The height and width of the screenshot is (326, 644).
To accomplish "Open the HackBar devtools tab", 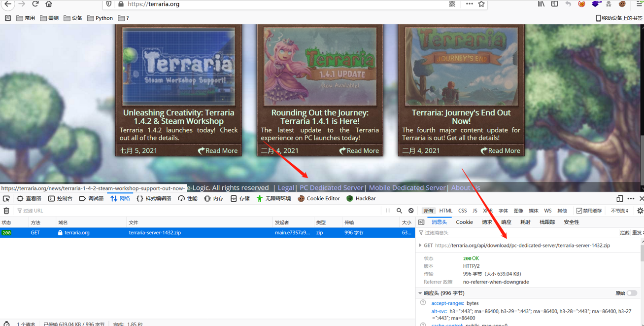I will 361,199.
